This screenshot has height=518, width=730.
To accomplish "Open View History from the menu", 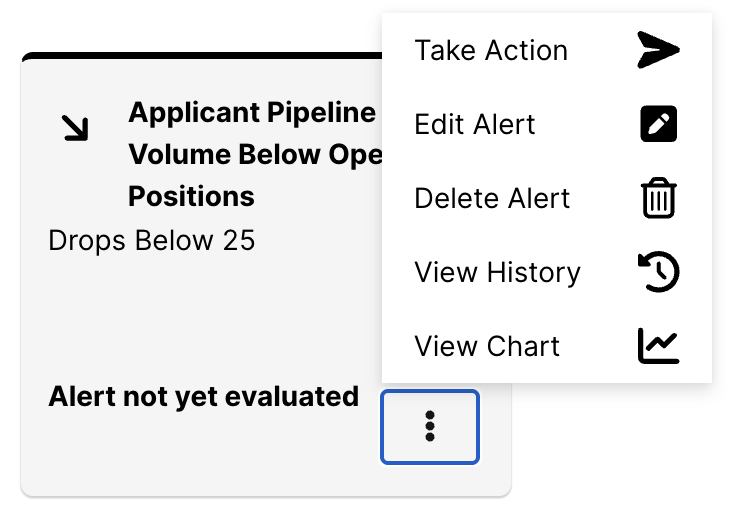I will point(497,272).
